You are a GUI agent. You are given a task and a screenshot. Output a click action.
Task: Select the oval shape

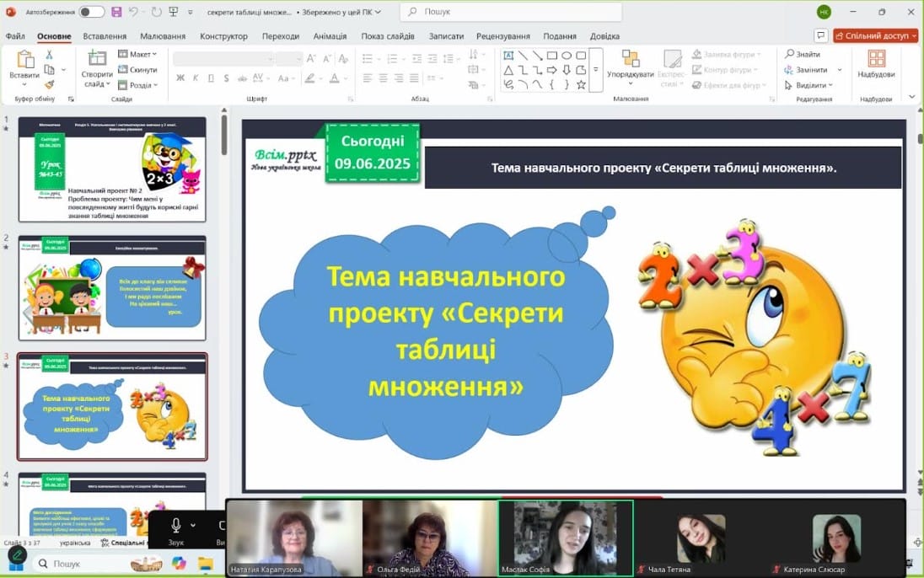pos(567,56)
